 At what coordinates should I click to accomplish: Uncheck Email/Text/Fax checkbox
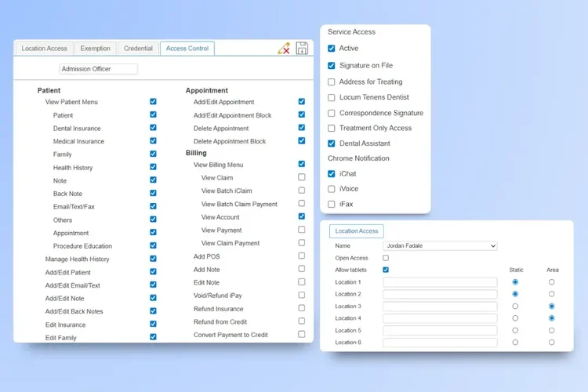153,206
